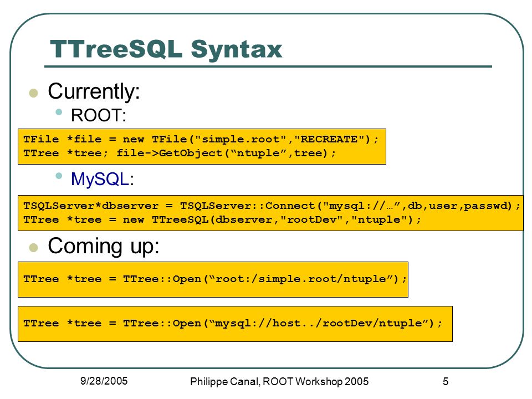
Task: Click the blue 'MySQL' text
Action: pos(100,179)
